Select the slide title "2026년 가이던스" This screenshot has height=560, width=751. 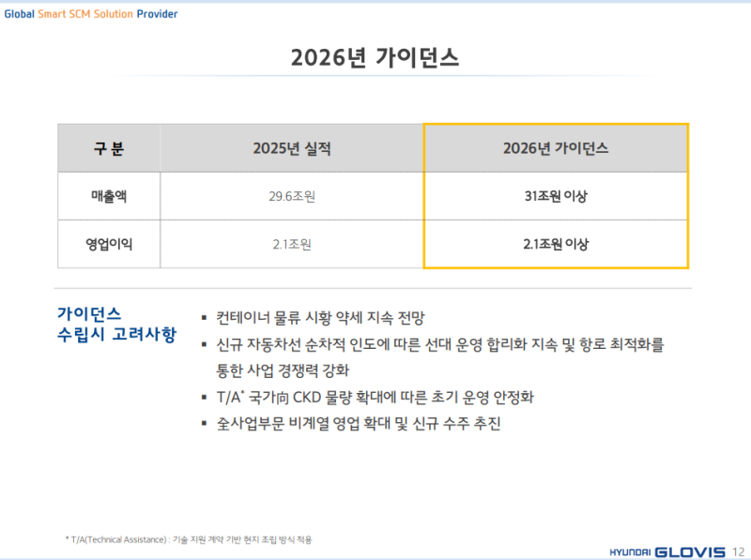[375, 57]
